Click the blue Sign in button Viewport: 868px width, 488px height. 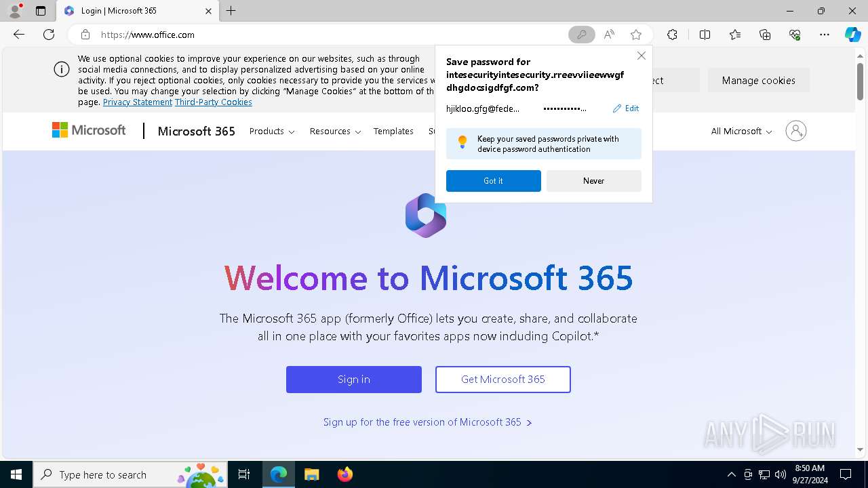point(354,380)
